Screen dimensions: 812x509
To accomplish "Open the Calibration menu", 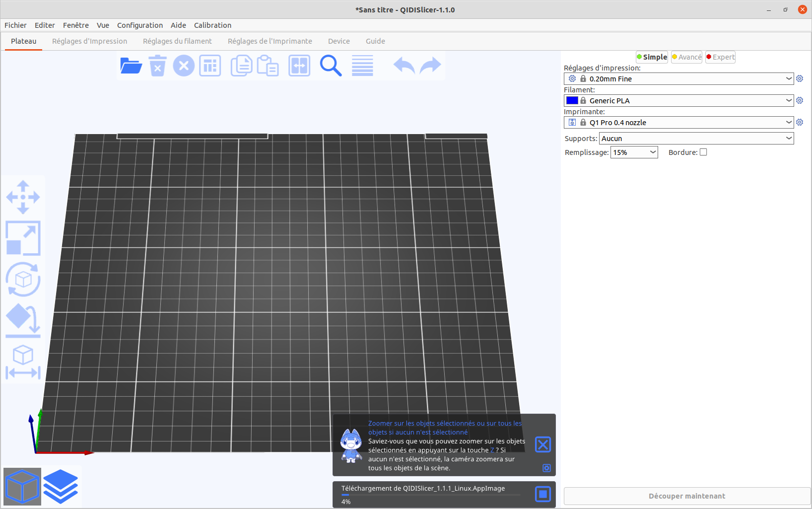I will [212, 25].
